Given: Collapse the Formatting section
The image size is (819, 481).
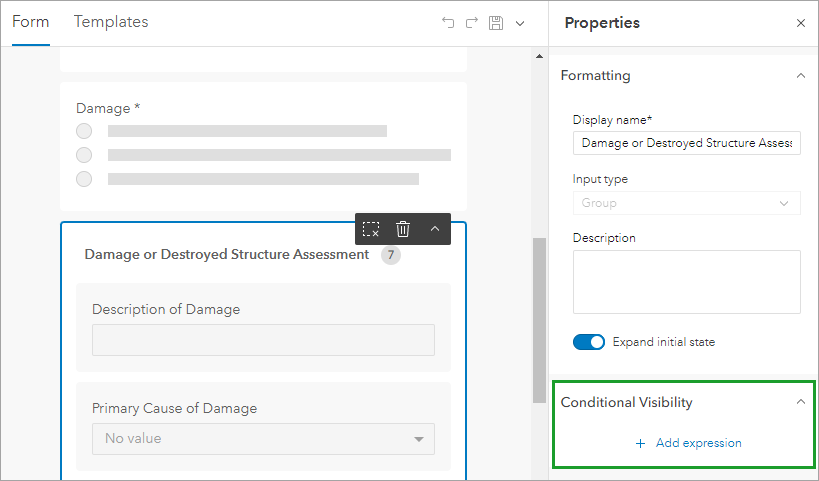Looking at the screenshot, I should click(801, 76).
